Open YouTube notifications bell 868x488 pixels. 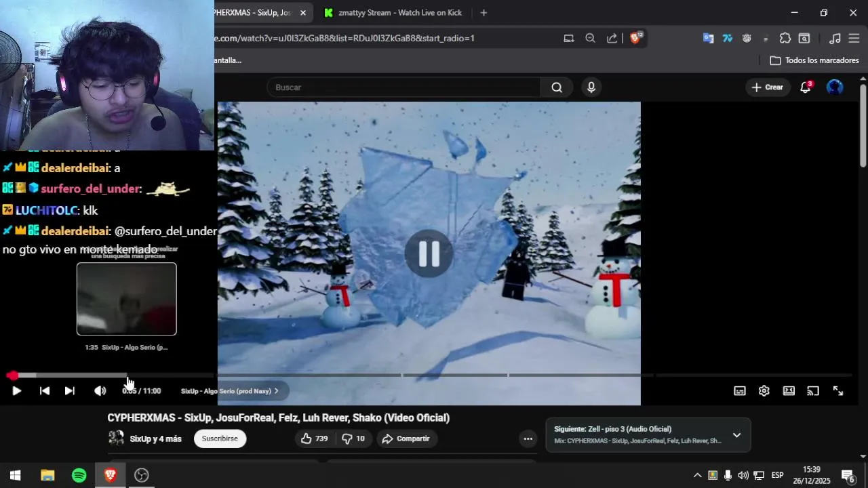coord(806,87)
